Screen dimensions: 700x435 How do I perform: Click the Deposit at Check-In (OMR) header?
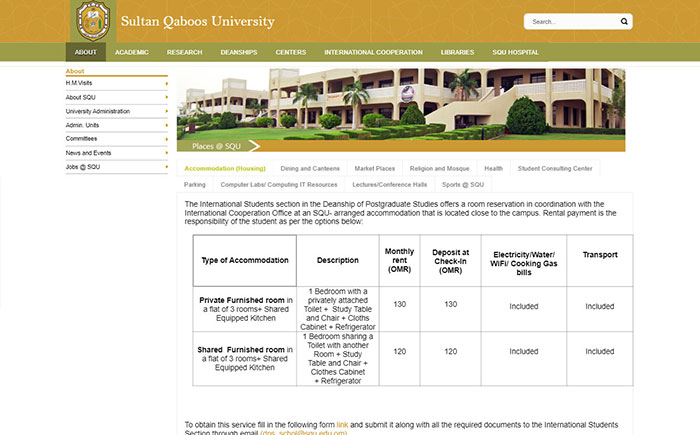coord(450,261)
